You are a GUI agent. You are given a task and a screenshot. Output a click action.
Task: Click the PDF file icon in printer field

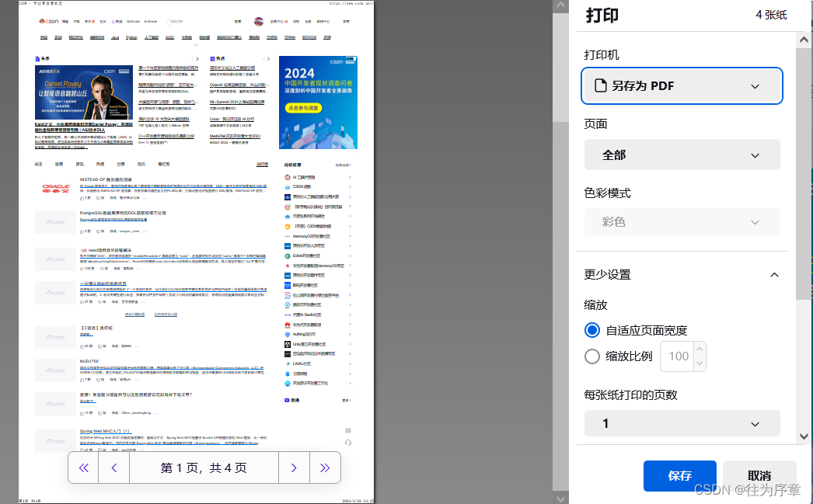pos(600,85)
